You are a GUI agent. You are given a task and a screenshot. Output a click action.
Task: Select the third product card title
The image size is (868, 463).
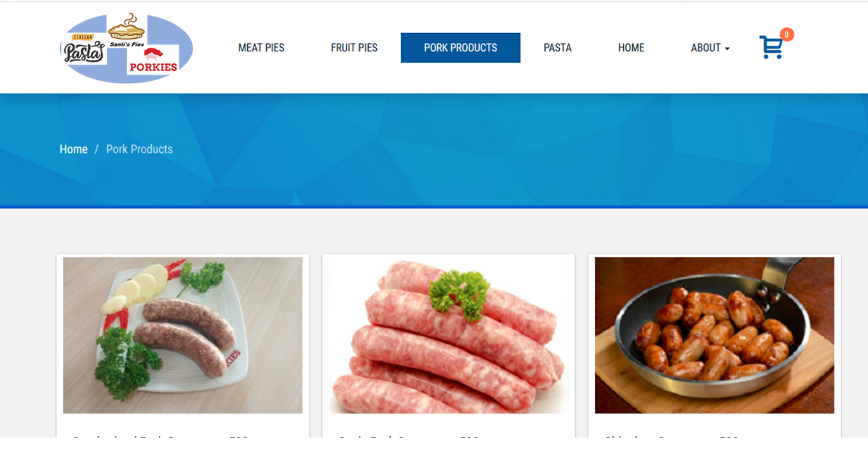click(x=671, y=438)
